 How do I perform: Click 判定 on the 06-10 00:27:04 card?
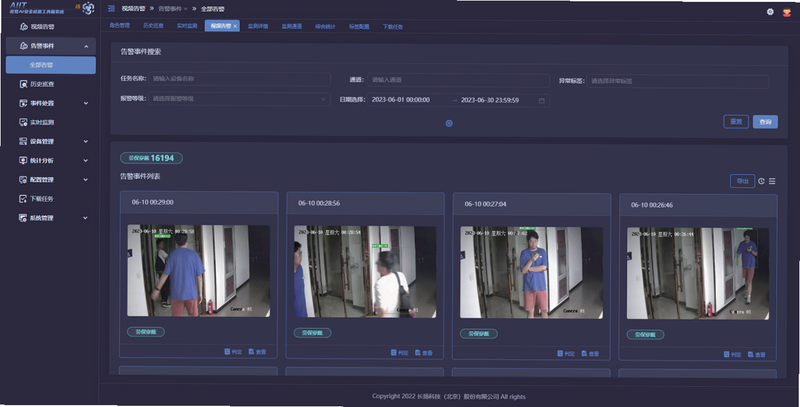[566, 353]
